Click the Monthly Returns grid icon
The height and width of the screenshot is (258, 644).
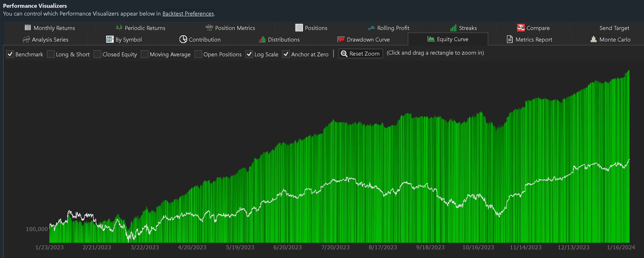click(x=28, y=28)
